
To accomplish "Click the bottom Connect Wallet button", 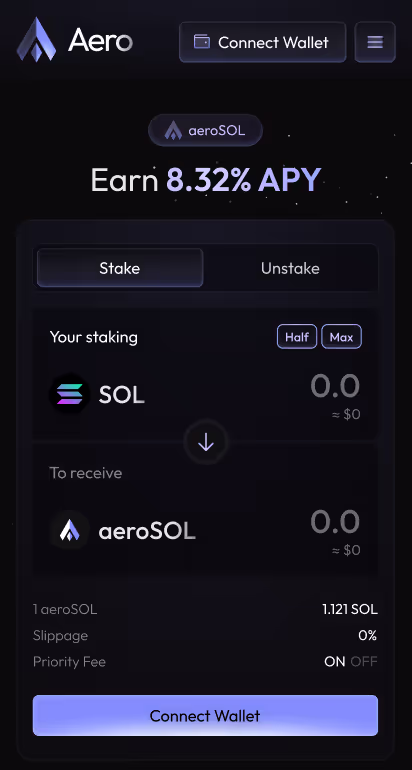I will (x=205, y=715).
